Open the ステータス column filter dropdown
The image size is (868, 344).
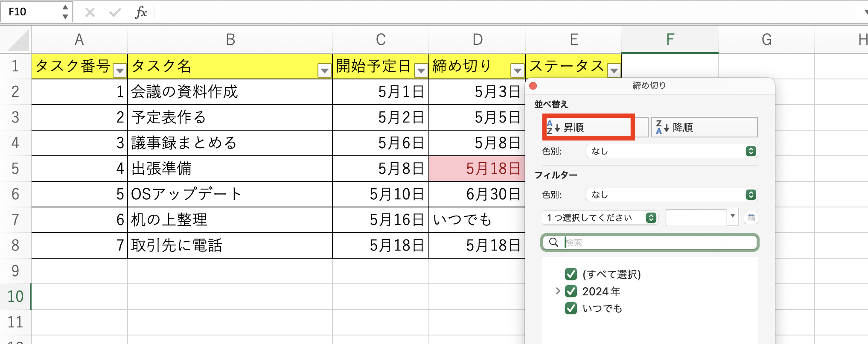click(614, 70)
